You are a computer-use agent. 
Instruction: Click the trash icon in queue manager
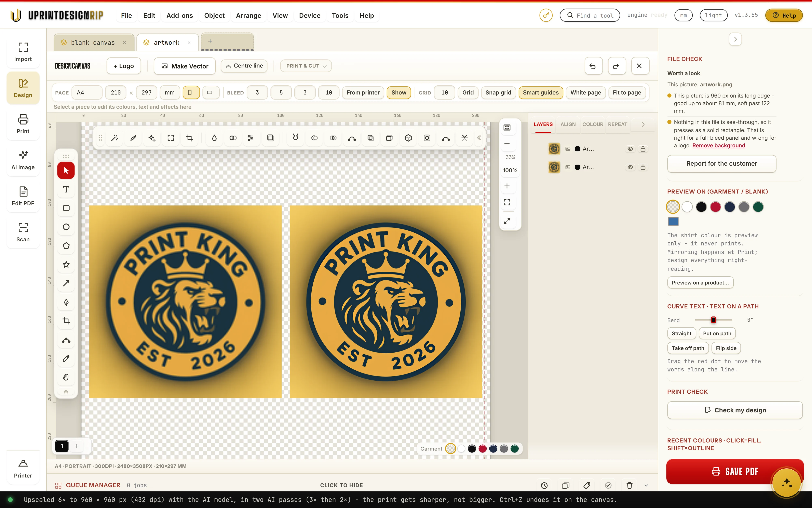coord(630,485)
